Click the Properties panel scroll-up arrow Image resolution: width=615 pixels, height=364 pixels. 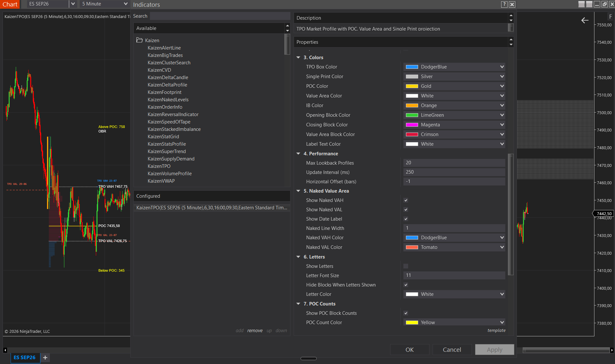coord(511,40)
